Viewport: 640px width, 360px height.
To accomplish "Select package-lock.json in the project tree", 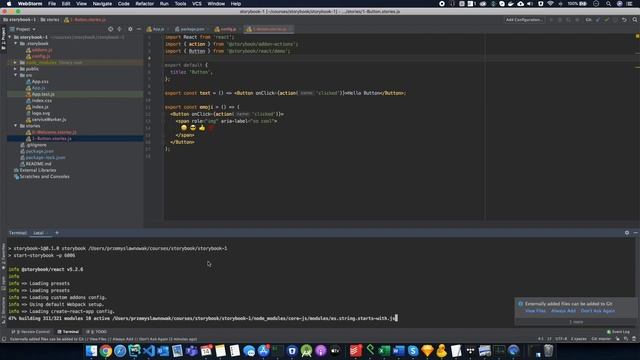I will pyautogui.click(x=45, y=158).
